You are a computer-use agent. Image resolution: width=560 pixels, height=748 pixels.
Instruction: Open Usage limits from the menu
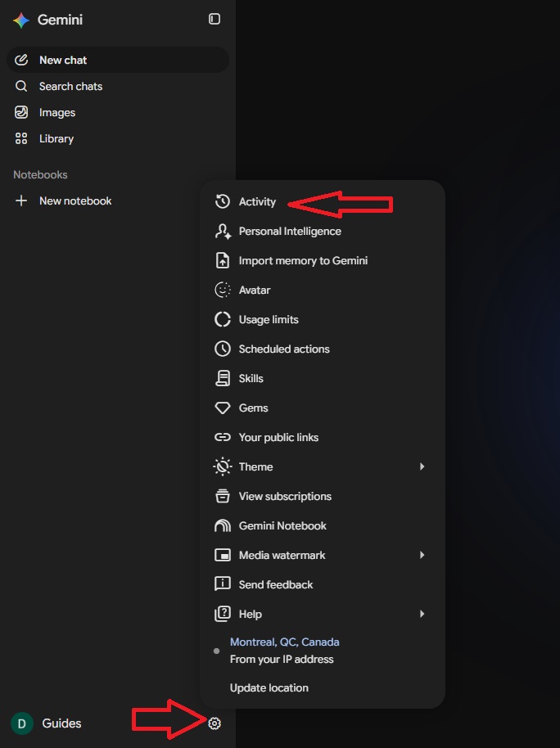click(x=323, y=320)
